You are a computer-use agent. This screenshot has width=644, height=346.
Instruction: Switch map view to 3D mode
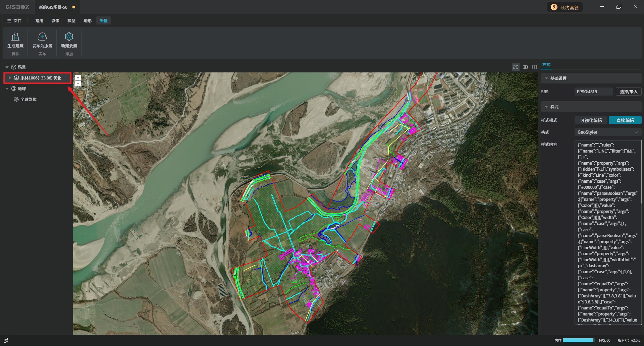525,67
